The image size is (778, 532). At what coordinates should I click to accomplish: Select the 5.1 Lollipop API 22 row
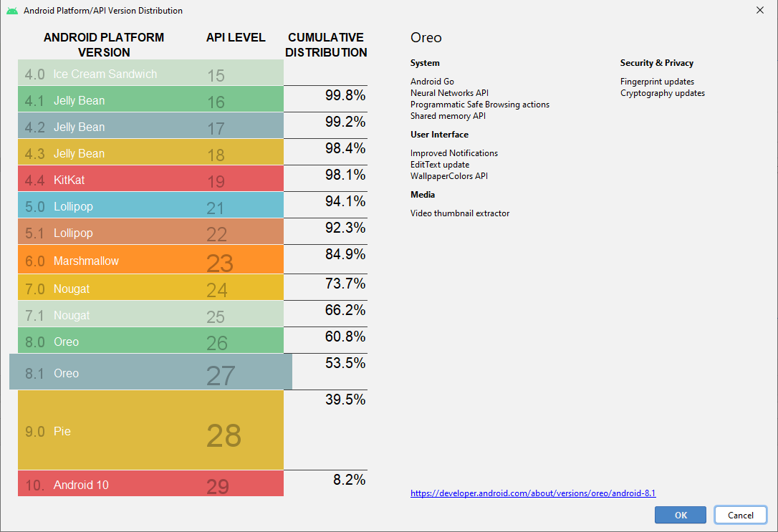pyautogui.click(x=150, y=233)
